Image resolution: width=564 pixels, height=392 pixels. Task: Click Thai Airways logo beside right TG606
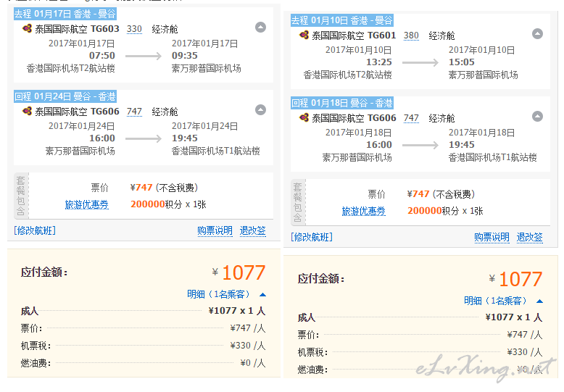pos(304,117)
